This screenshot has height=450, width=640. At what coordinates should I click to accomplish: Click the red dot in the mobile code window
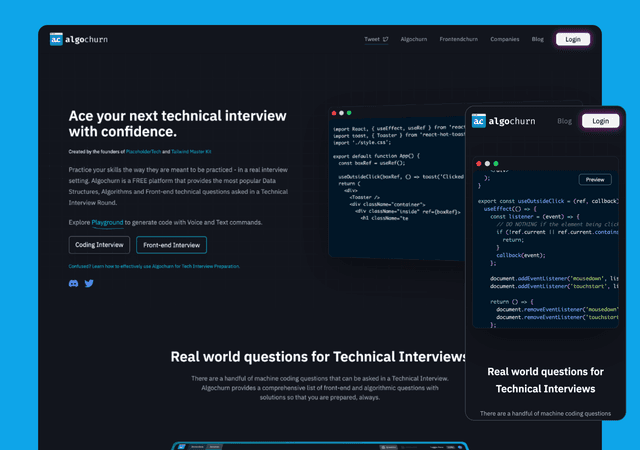click(x=480, y=162)
